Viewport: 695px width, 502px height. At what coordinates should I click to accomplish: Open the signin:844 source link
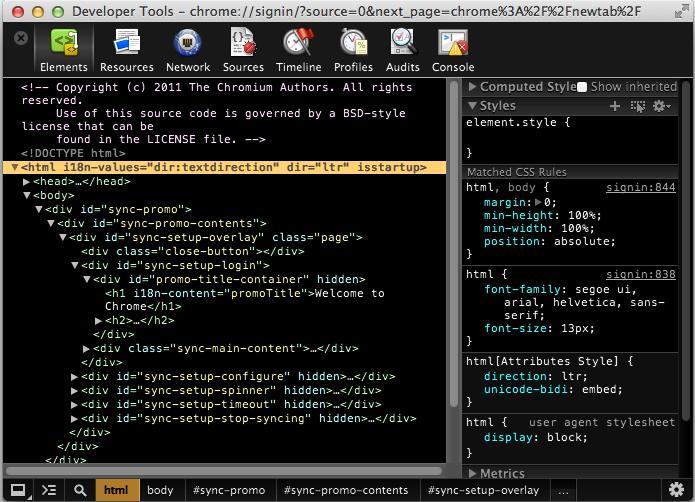click(641, 188)
